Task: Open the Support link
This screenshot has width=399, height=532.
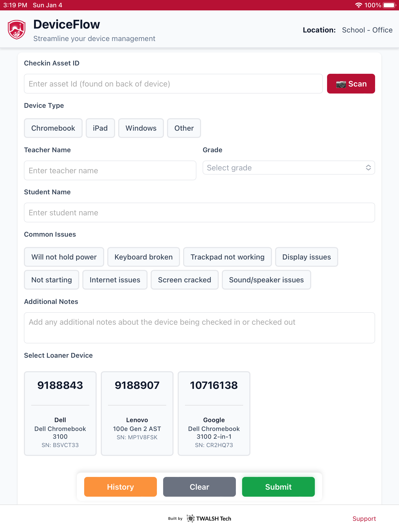Action: (364, 518)
